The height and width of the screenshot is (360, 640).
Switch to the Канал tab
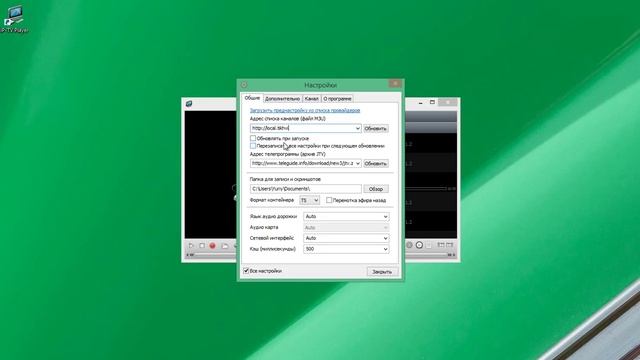[311, 99]
